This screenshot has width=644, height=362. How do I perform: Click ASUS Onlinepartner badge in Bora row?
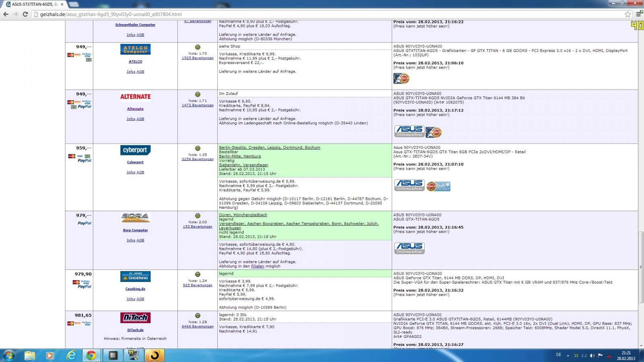click(x=409, y=248)
